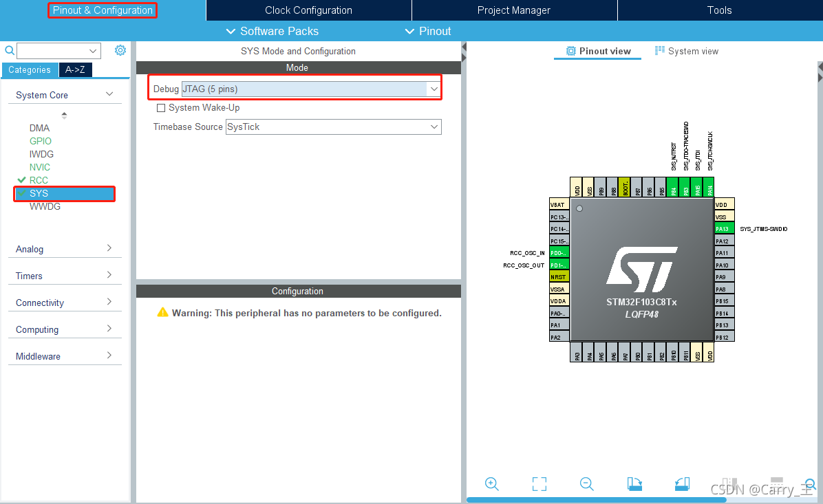This screenshot has width=823, height=504.
Task: Select IWDG in System Core list
Action: pyautogui.click(x=41, y=154)
